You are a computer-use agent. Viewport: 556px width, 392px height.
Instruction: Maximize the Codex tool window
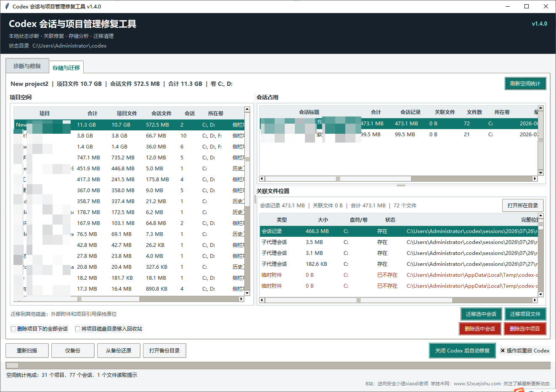(527, 6)
